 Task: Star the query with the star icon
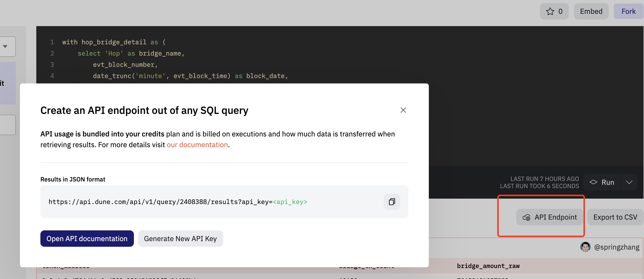coord(554,11)
